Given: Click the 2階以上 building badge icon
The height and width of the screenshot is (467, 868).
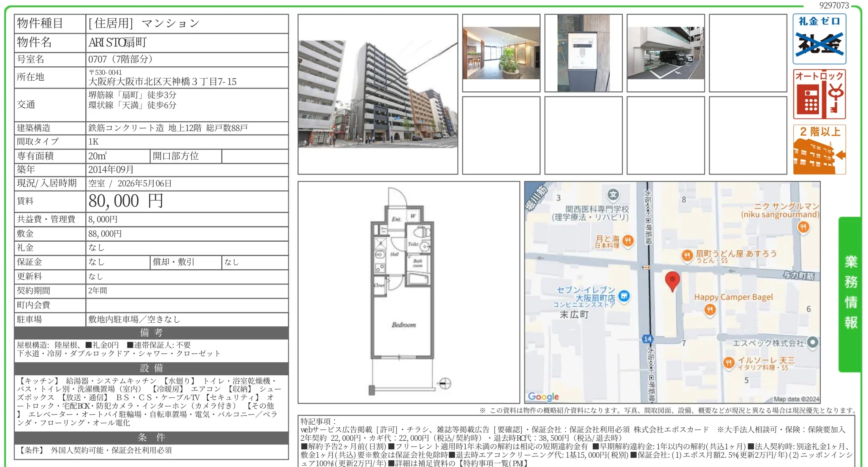Looking at the screenshot, I should (x=819, y=149).
